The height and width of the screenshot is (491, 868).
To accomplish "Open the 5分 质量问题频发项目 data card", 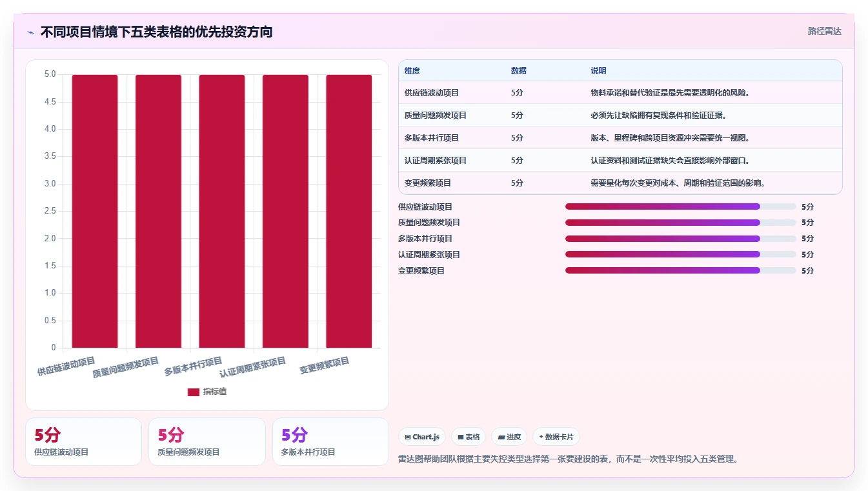I will [207, 442].
